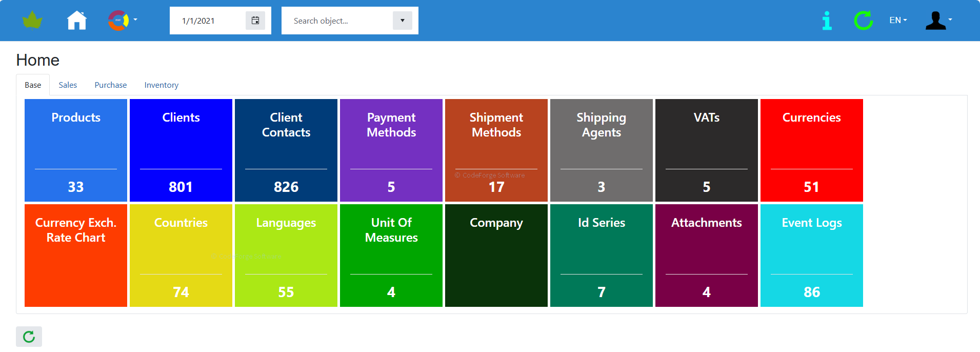Expand the Search object dropdown arrow

[x=402, y=21]
